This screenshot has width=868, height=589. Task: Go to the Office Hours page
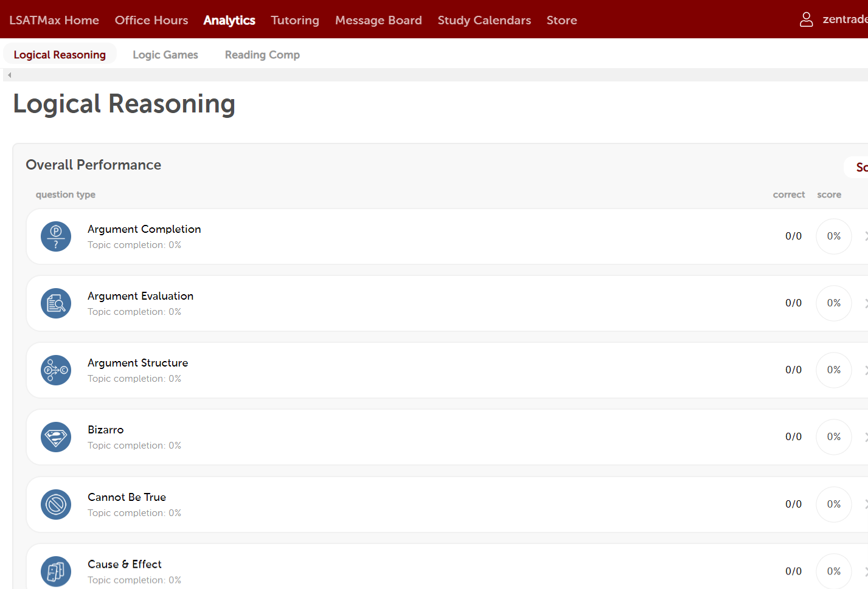[151, 20]
